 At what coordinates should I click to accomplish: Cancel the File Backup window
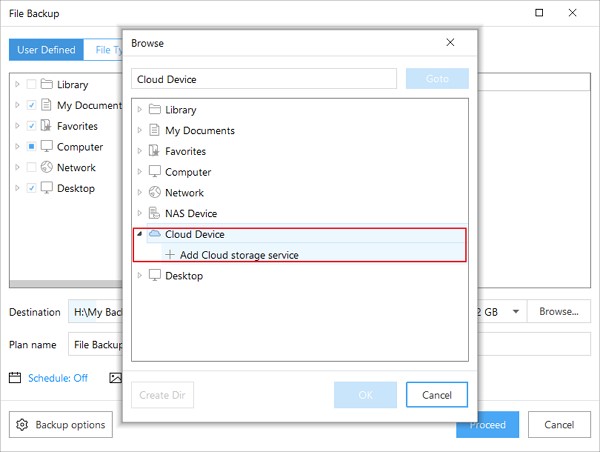click(x=559, y=424)
